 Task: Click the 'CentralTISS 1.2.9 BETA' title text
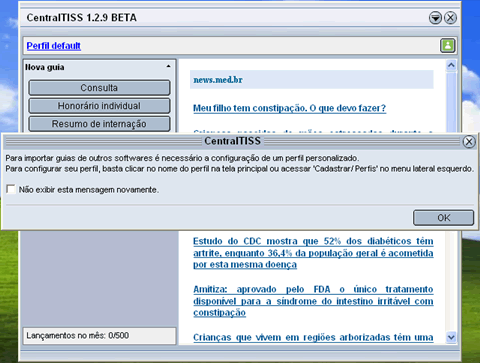click(x=82, y=18)
